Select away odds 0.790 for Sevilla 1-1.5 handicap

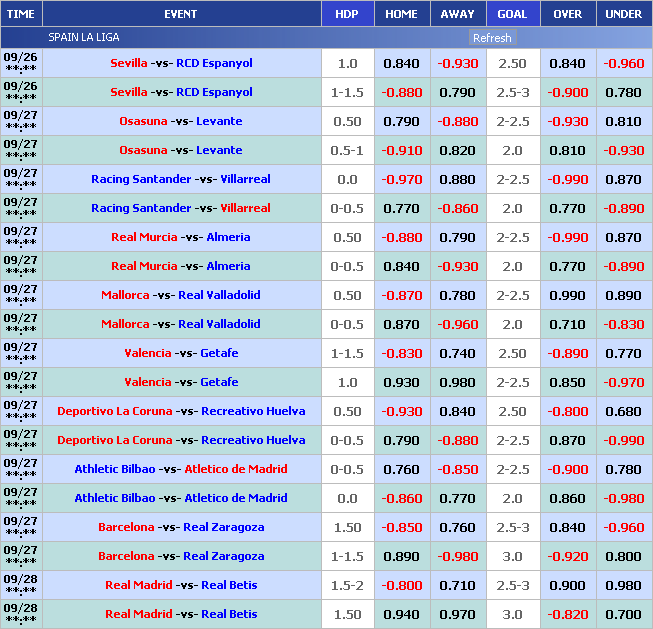(457, 92)
